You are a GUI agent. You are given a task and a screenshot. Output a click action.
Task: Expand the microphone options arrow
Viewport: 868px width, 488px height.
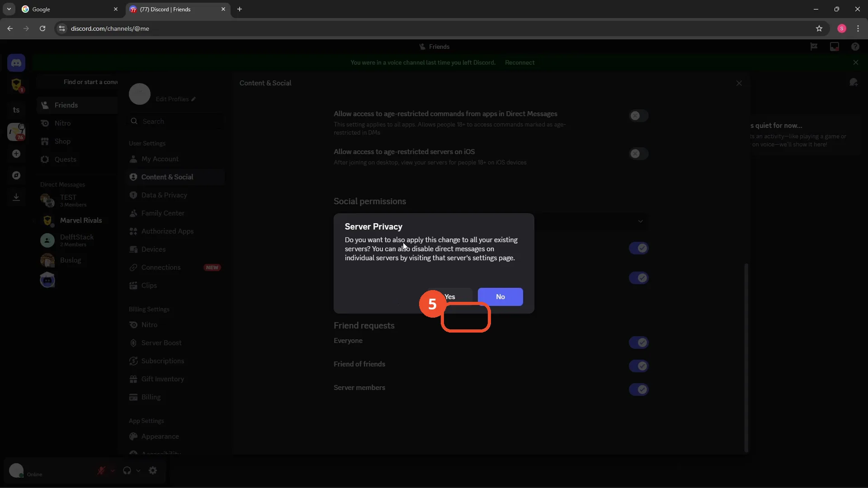tap(113, 470)
